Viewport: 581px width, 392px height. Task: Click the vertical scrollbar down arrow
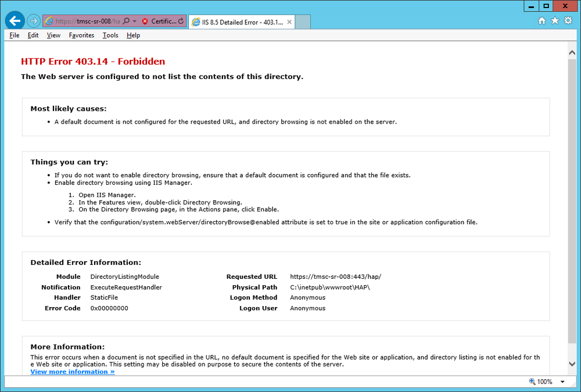[572, 364]
